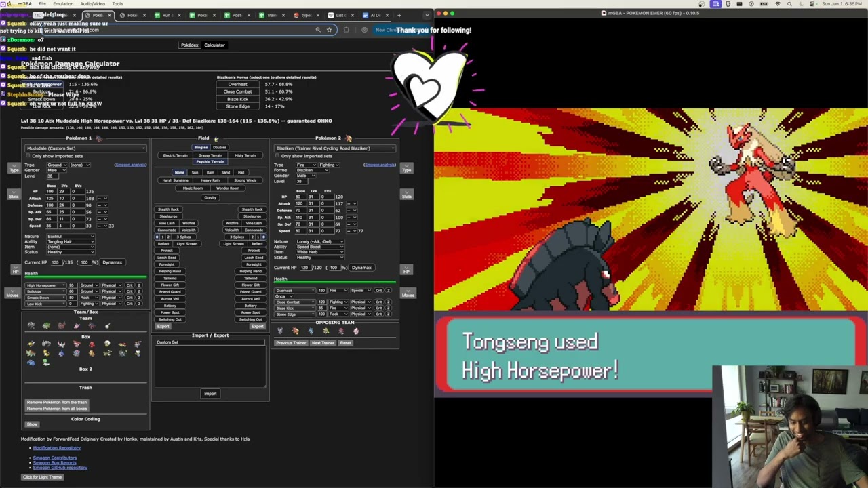868x488 pixels.
Task: Open Pokémon 1 primary type Ground dropdown
Action: click(x=57, y=165)
